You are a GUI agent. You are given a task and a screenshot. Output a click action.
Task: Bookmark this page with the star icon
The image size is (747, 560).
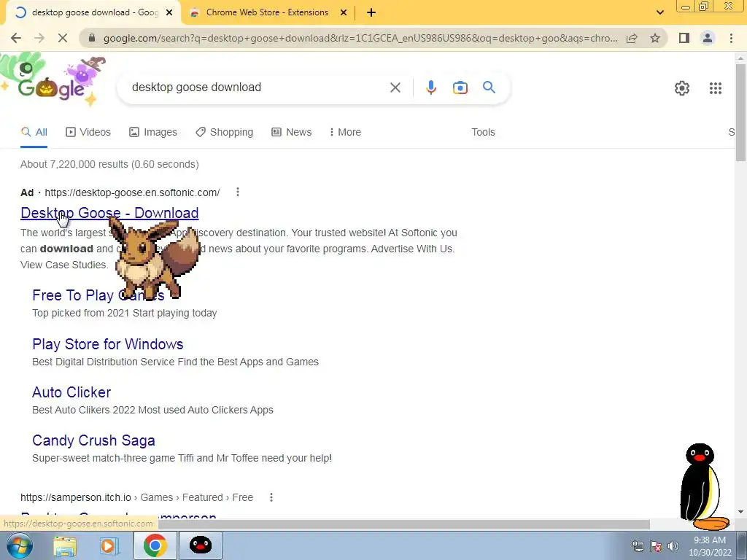[655, 38]
